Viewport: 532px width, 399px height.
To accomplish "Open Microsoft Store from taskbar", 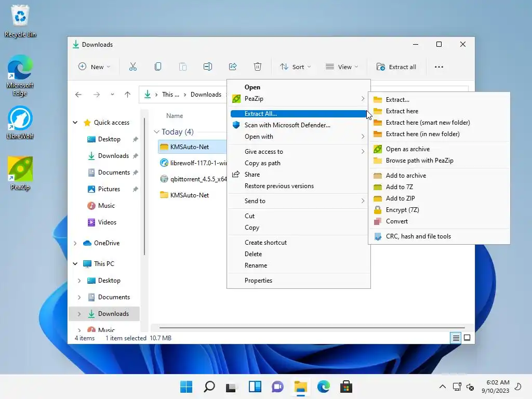I will (x=346, y=387).
